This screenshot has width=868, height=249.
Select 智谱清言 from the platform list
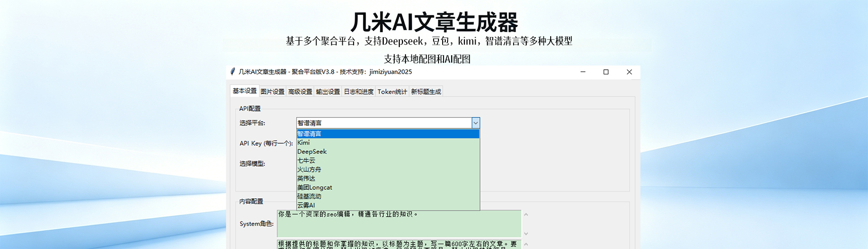click(x=388, y=134)
